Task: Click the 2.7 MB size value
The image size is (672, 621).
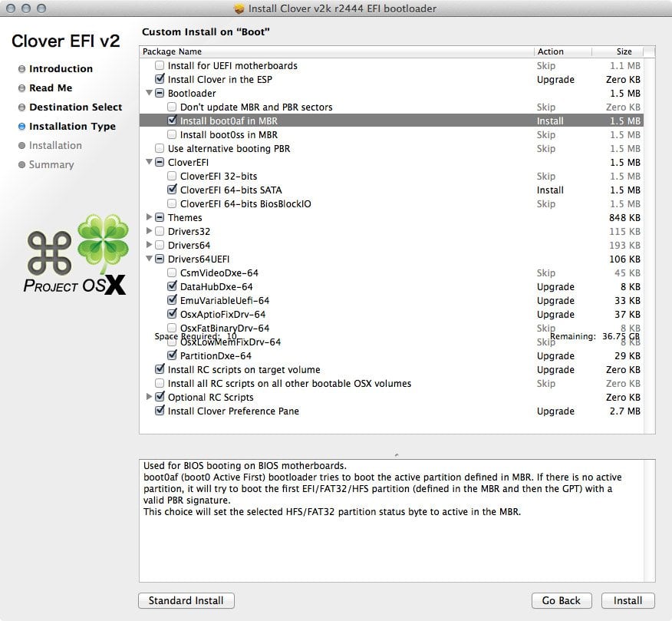Action: coord(625,411)
